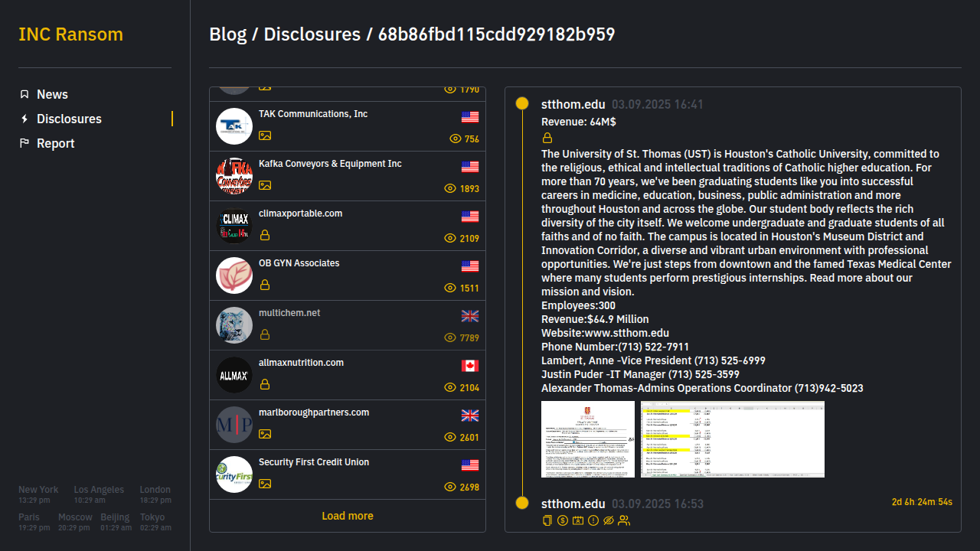This screenshot has height=551, width=980.
Task: Click the US flag on Kafka Conveyors row
Action: (470, 167)
